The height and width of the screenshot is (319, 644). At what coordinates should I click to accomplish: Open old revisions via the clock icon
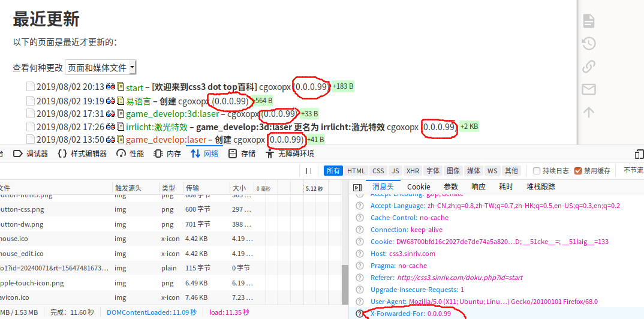click(589, 44)
